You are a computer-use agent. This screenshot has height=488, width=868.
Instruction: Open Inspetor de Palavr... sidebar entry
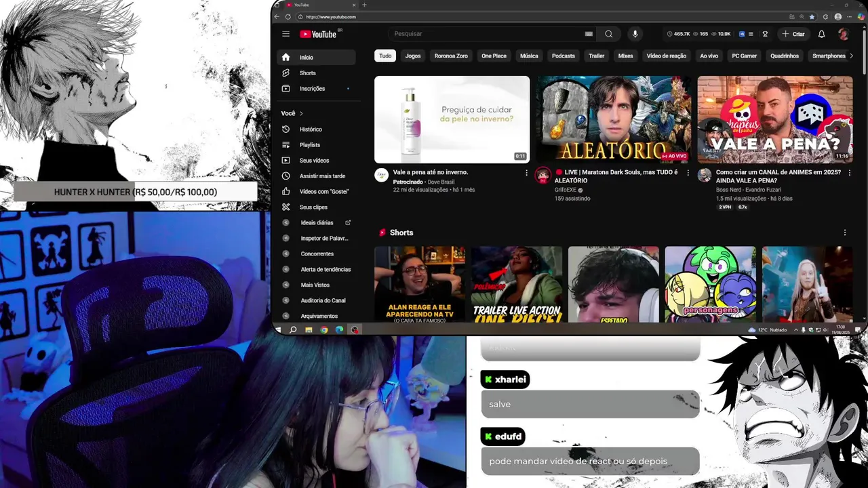pos(316,239)
